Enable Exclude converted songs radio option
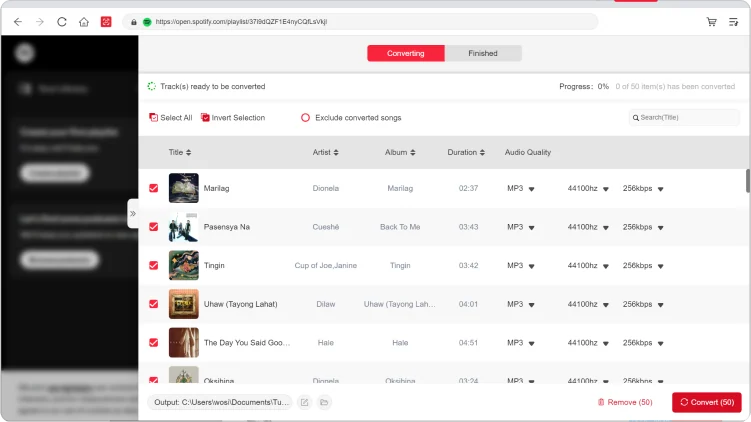The image size is (751, 422). click(305, 118)
